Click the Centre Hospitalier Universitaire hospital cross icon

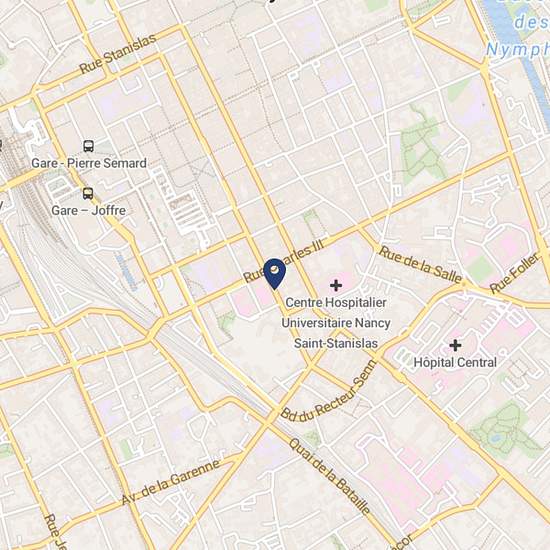point(336,285)
